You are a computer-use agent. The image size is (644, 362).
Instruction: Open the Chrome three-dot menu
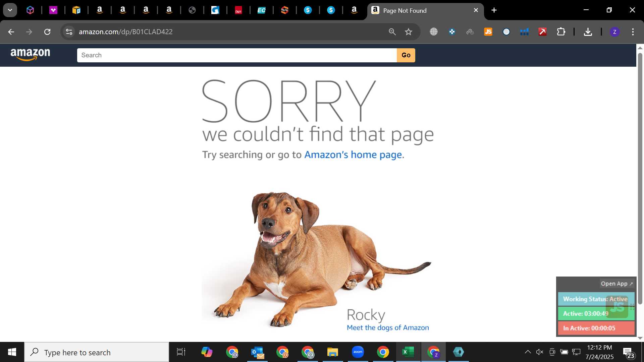[633, 32]
